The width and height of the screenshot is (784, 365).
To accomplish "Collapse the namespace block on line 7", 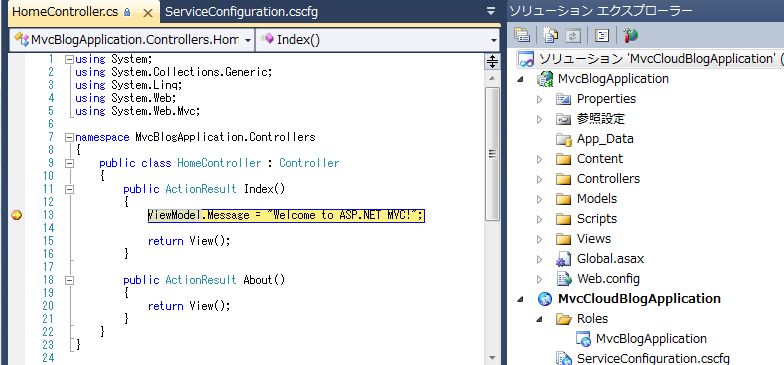I will point(70,137).
